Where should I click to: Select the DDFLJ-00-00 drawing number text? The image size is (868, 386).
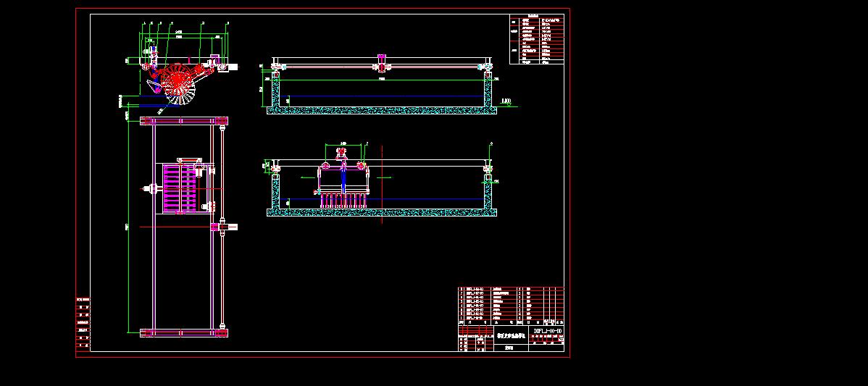(547, 331)
